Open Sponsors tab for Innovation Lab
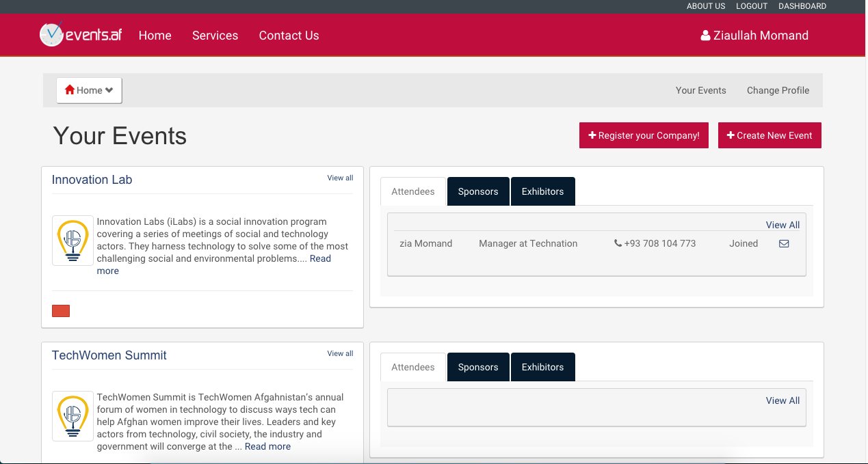The image size is (868, 464). (478, 191)
